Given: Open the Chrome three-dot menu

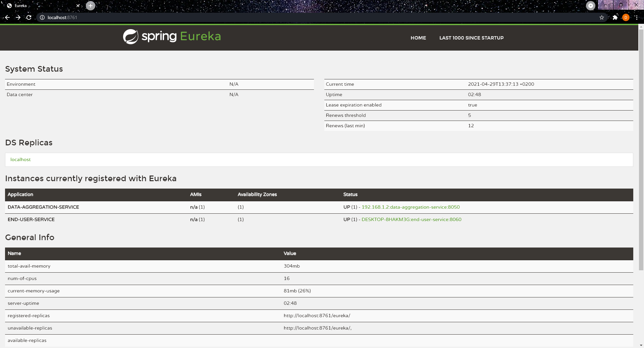Looking at the screenshot, I should (637, 17).
